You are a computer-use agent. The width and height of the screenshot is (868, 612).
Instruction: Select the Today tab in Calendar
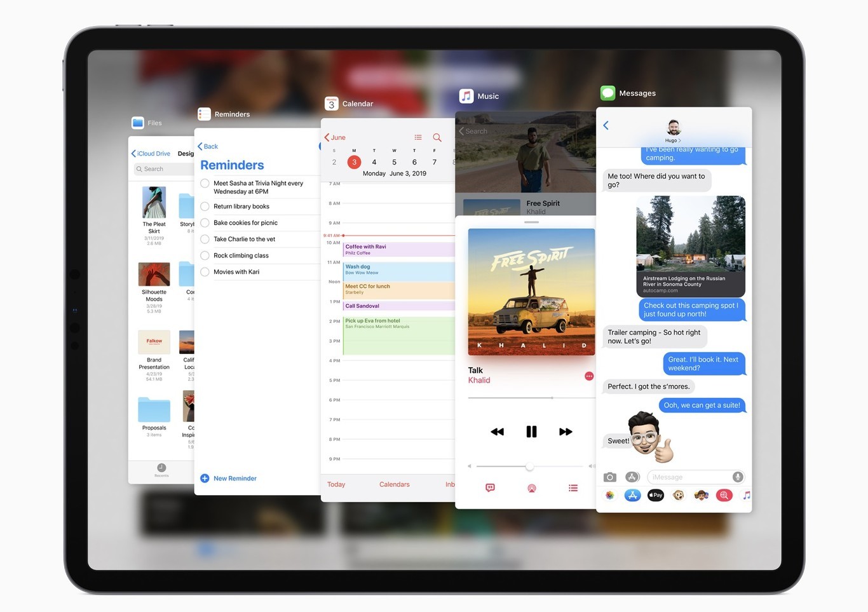[336, 484]
